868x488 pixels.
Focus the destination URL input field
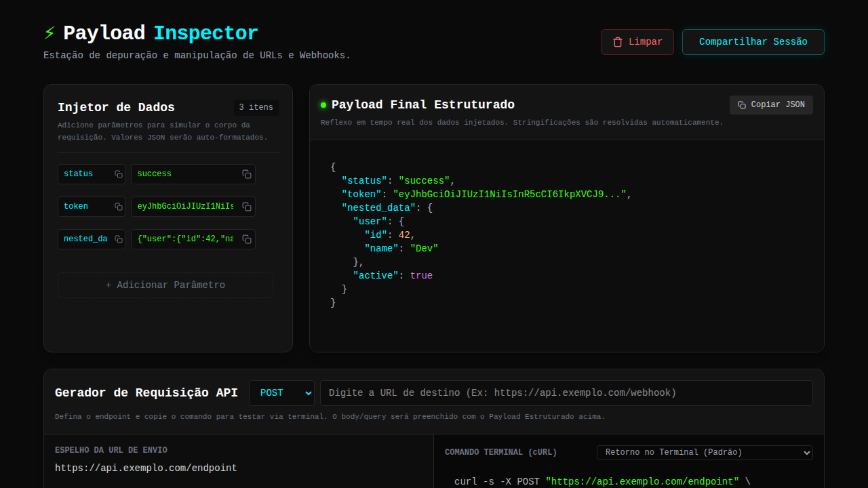566,393
